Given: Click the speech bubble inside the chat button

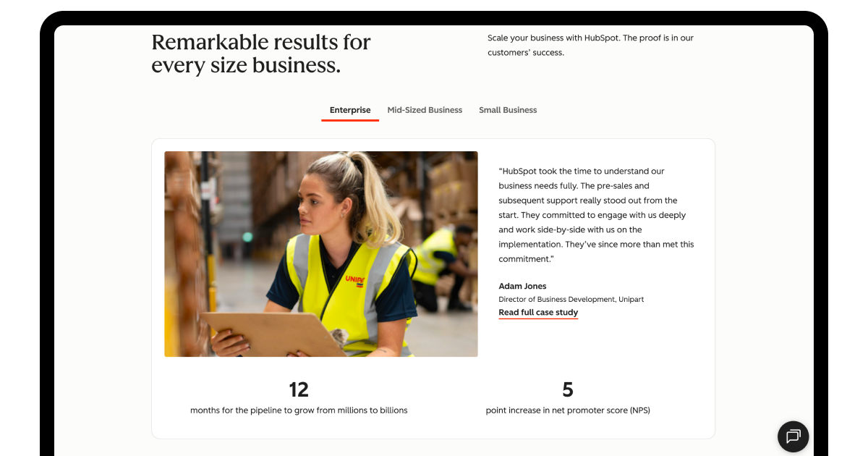Looking at the screenshot, I should (x=793, y=436).
